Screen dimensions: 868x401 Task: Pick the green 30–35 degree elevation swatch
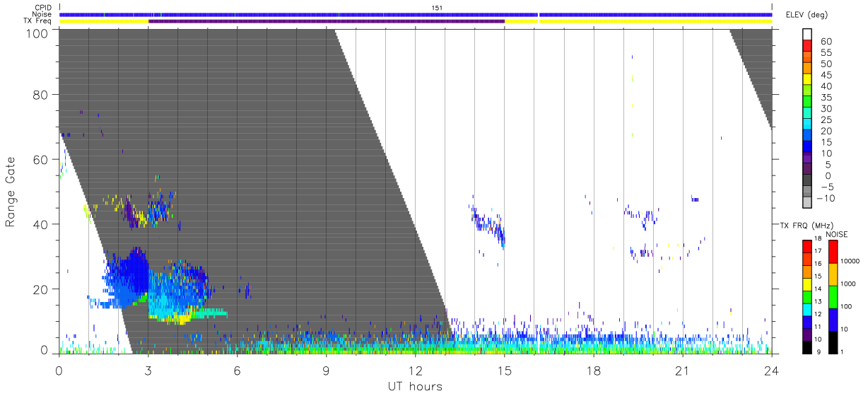[807, 103]
